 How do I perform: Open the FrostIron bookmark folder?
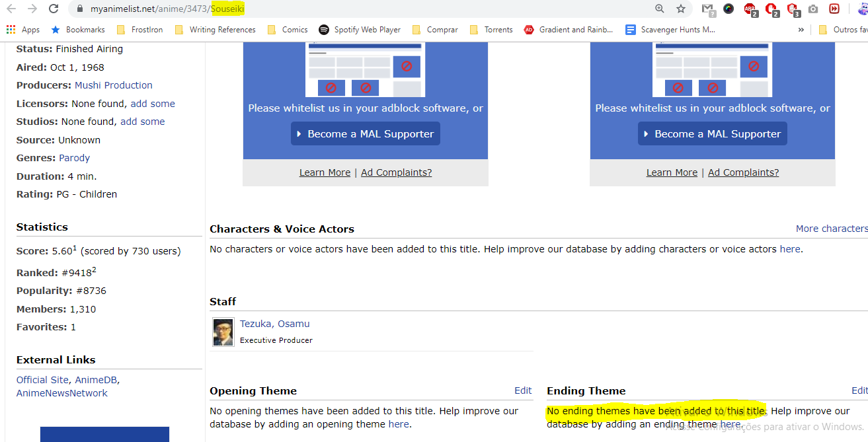click(x=139, y=30)
